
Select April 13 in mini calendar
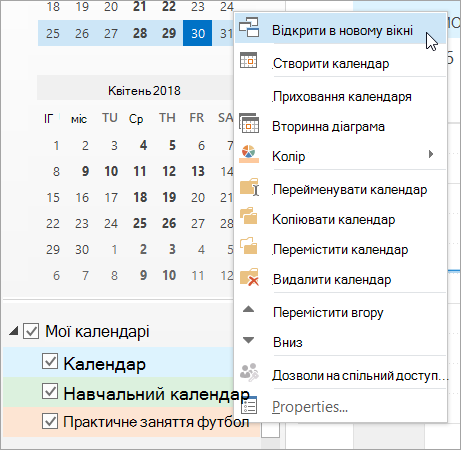(198, 171)
